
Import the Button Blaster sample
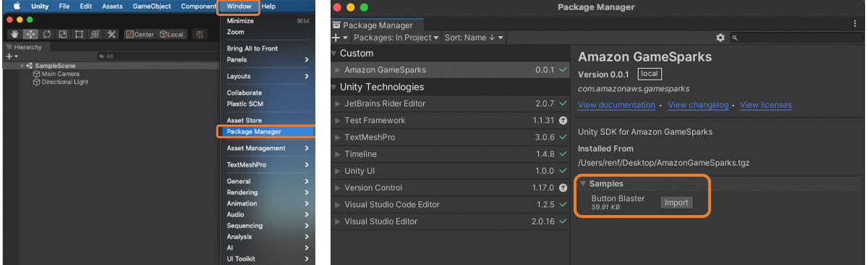pyautogui.click(x=676, y=203)
